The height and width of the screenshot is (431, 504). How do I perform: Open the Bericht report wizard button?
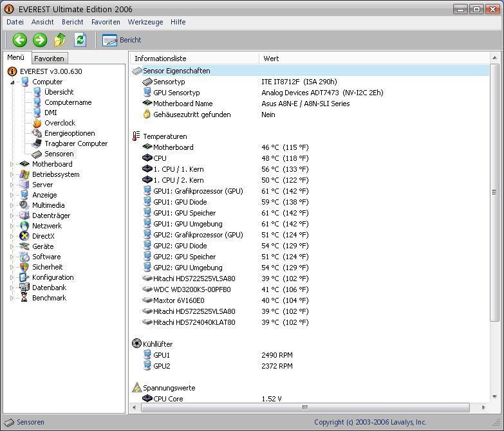point(122,40)
